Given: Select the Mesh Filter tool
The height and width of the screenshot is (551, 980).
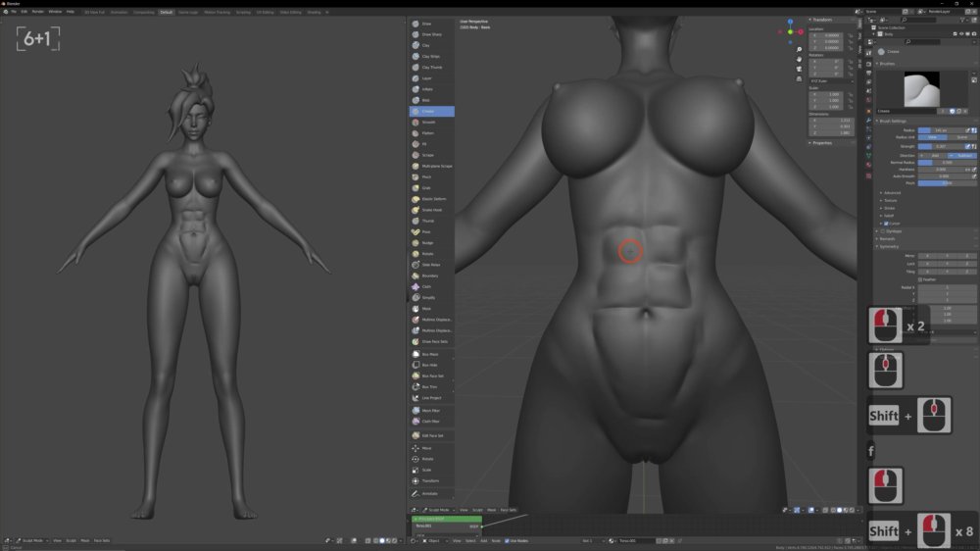Looking at the screenshot, I should coord(431,410).
